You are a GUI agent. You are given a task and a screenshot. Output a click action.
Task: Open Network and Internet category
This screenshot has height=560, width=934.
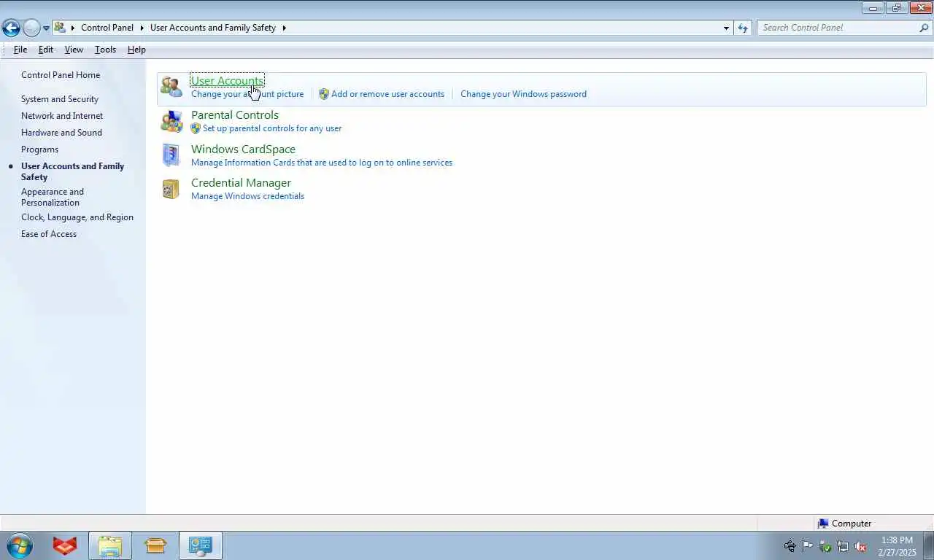click(62, 116)
